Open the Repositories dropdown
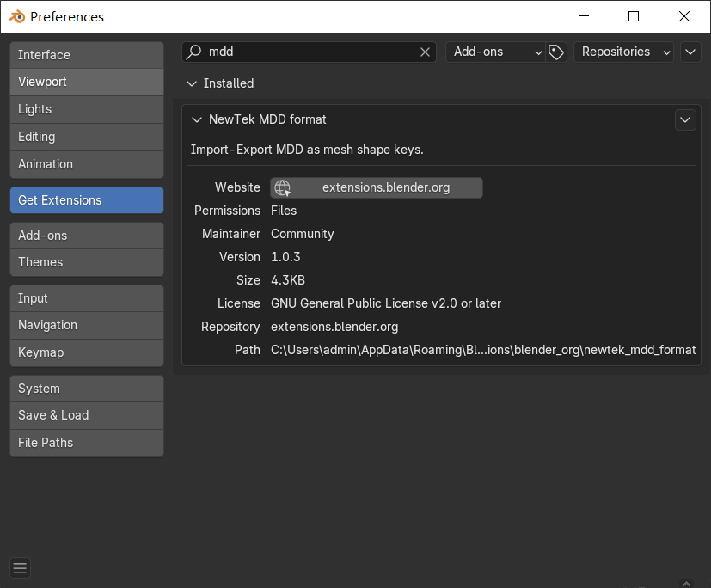Viewport: 711px width, 588px height. tap(625, 52)
